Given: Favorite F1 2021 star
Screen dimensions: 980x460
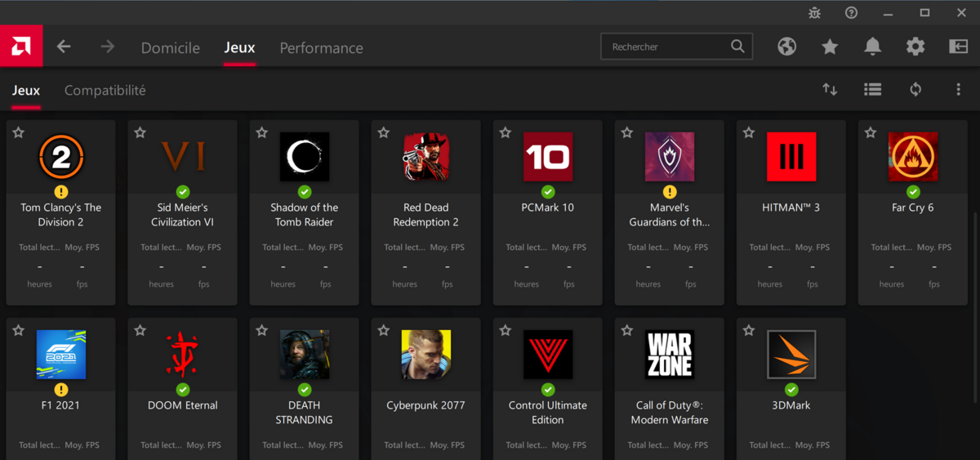Looking at the screenshot, I should pos(19,331).
